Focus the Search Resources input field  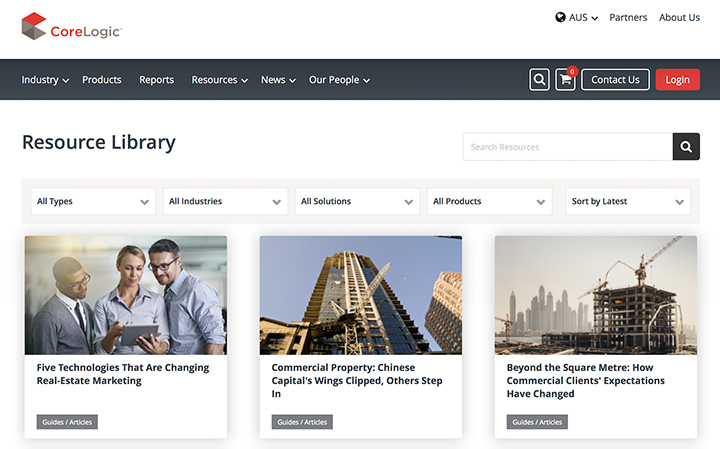tap(567, 147)
